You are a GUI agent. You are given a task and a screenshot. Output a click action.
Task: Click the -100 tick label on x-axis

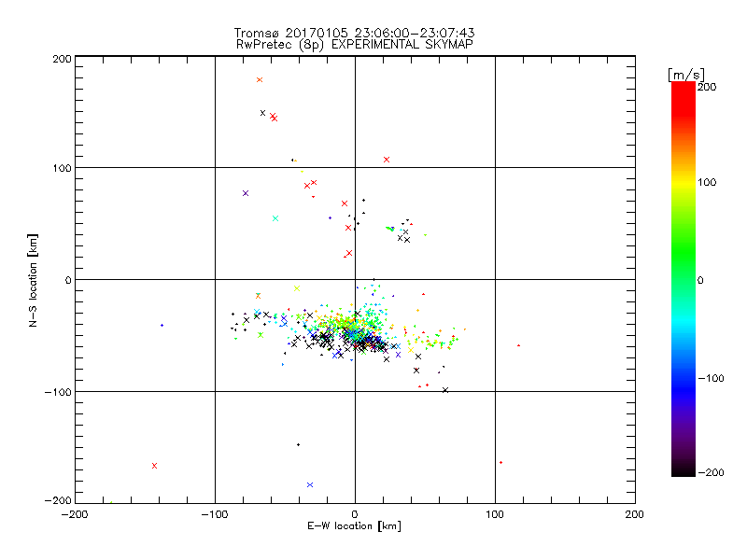(x=215, y=513)
